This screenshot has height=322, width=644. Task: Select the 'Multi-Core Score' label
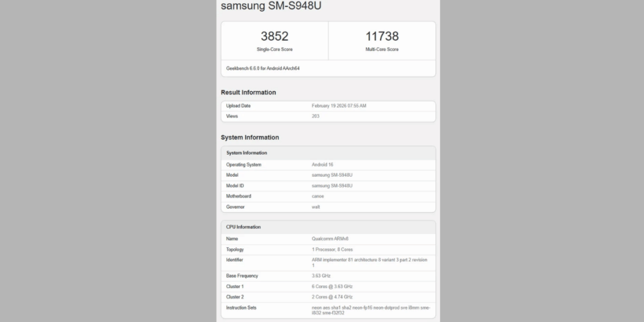click(382, 49)
